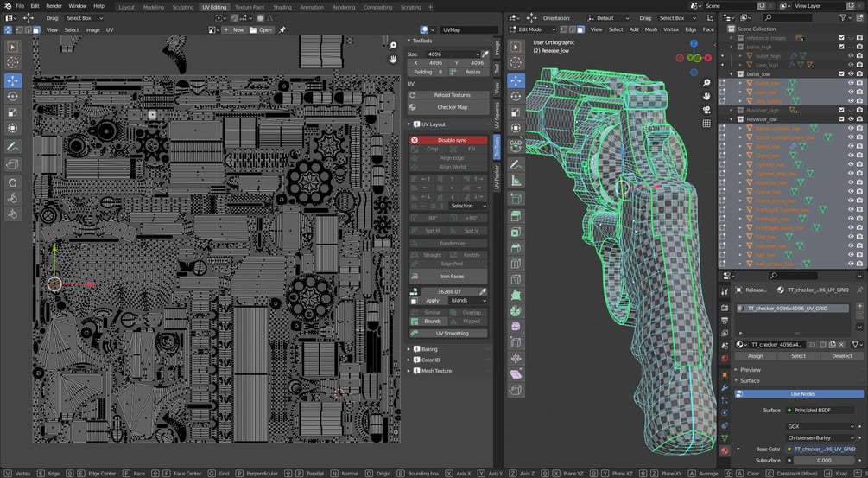
Task: Click the texel density eyedropper icon
Action: (x=483, y=291)
